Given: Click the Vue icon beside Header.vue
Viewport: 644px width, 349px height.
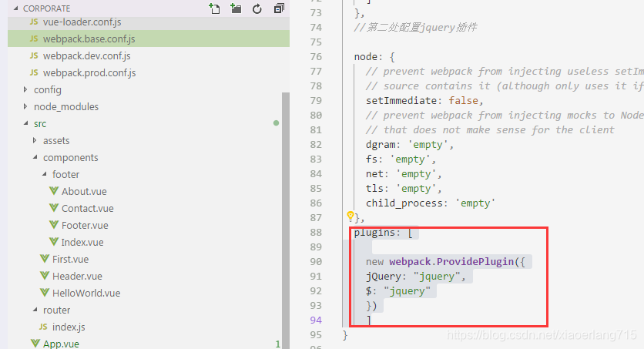Looking at the screenshot, I should [x=45, y=276].
